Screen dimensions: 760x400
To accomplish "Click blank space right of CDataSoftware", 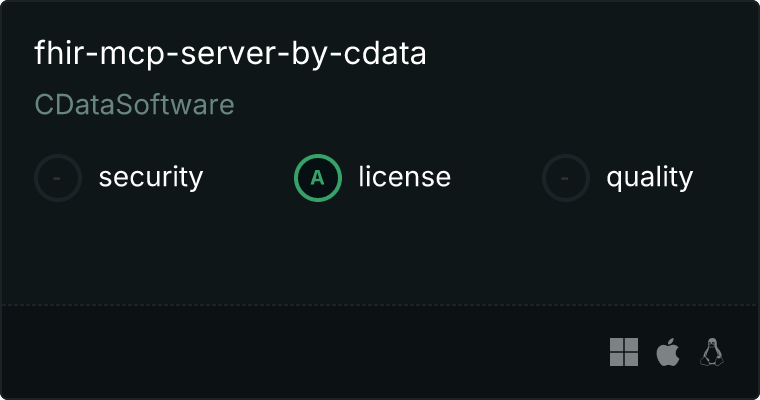I will [x=450, y=105].
